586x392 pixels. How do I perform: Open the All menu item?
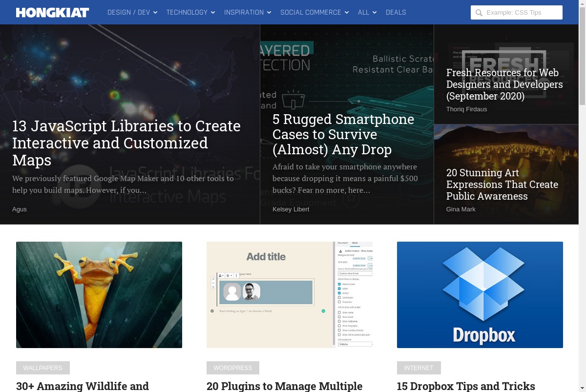point(363,12)
